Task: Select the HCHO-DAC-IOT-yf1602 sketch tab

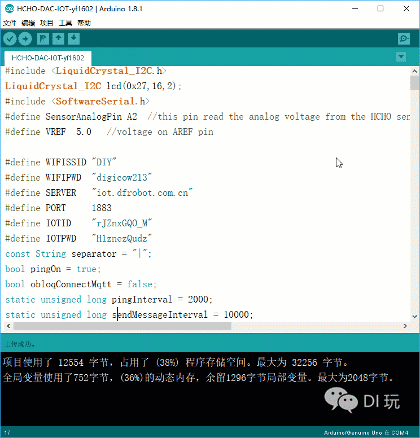Action: (48, 58)
